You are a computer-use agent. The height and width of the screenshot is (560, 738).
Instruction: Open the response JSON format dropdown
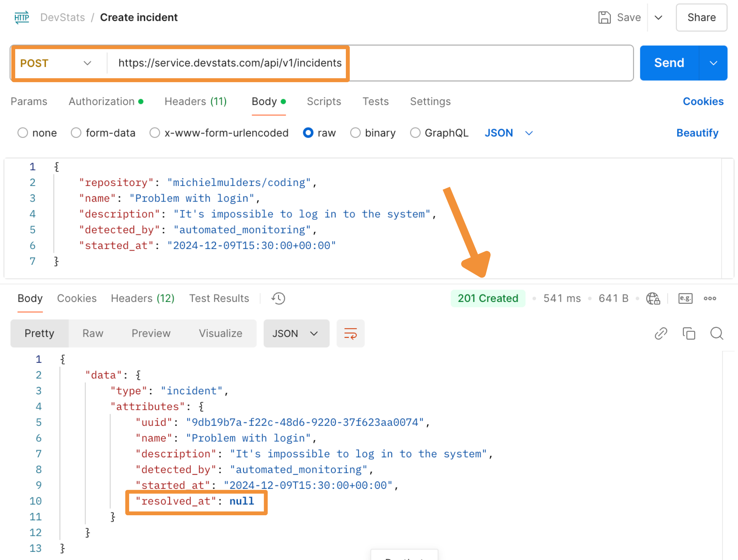pyautogui.click(x=296, y=334)
